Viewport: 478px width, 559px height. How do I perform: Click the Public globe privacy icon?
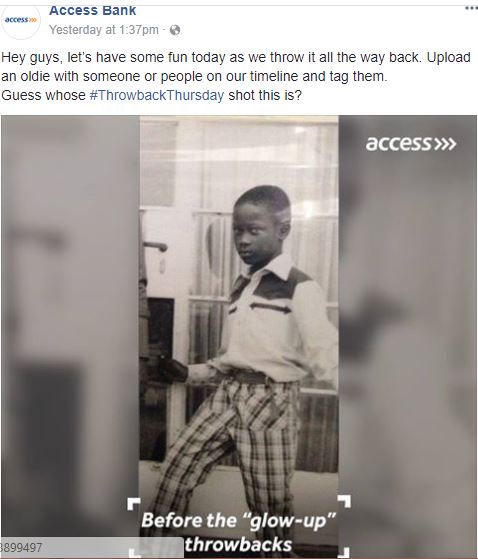tap(175, 30)
